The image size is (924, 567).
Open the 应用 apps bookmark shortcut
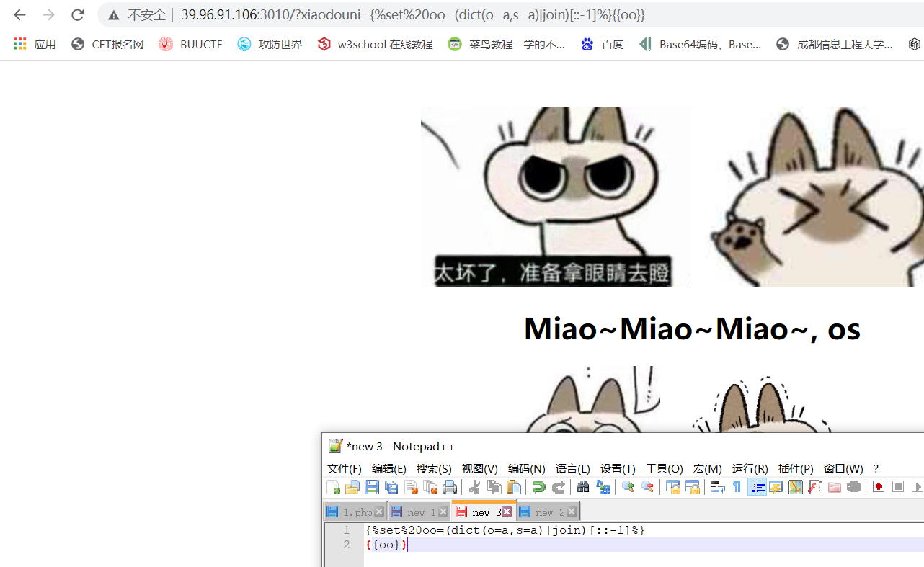click(35, 44)
